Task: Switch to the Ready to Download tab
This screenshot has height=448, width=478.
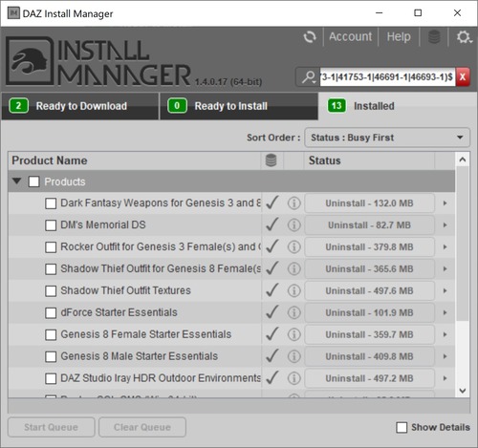Action: [79, 106]
